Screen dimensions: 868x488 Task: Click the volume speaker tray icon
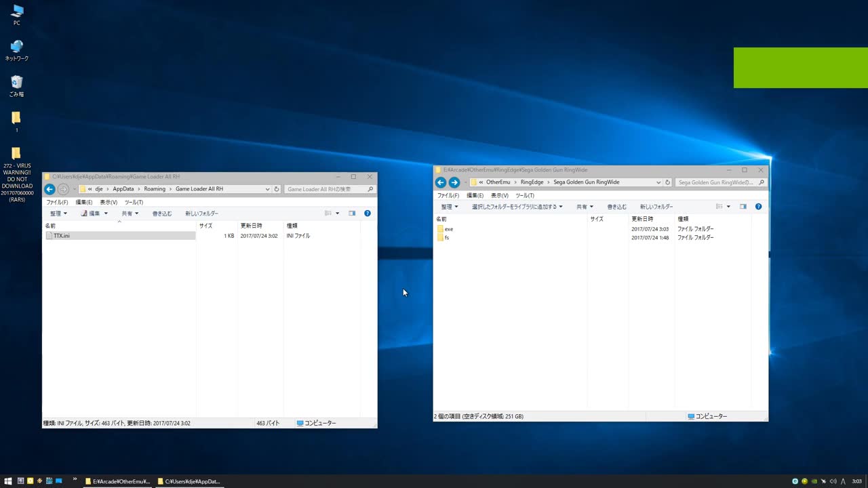(833, 481)
